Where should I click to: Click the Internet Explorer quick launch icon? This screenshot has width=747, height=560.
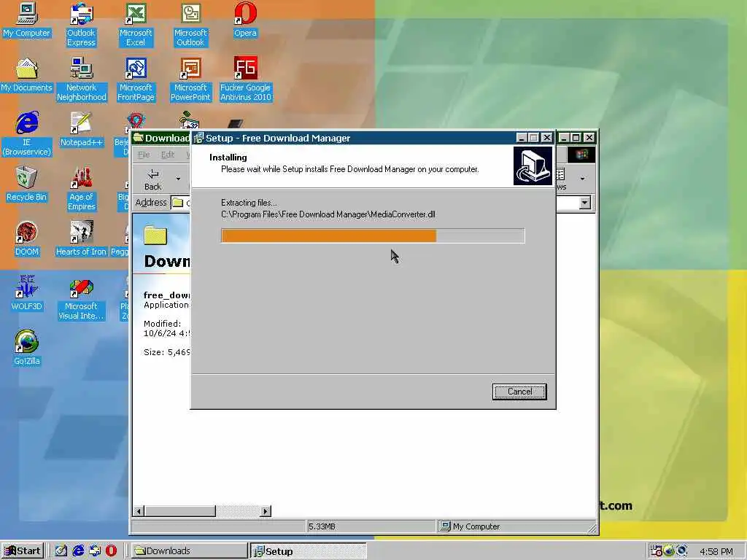[x=78, y=551]
